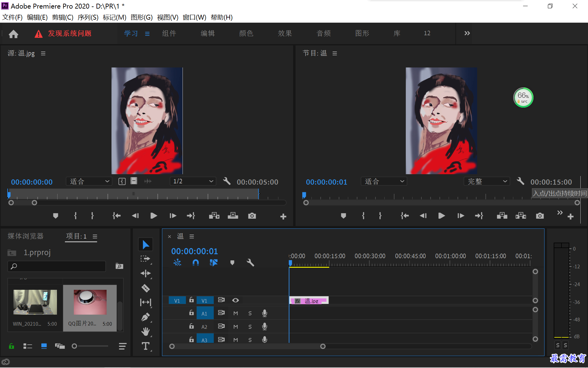Open 序列(S) menu
Image resolution: width=588 pixels, height=368 pixels.
point(88,17)
